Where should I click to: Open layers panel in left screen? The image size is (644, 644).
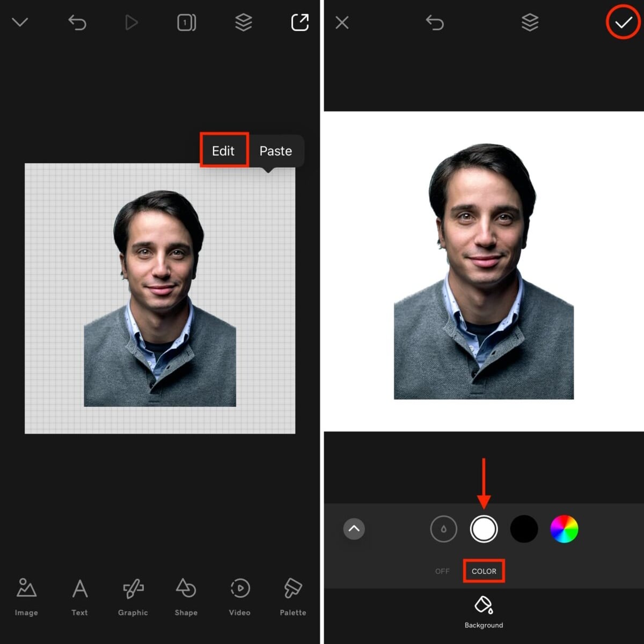[244, 23]
